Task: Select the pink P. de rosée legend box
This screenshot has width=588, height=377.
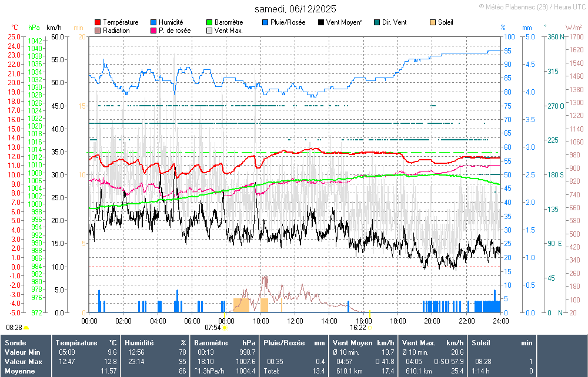Action: [x=154, y=30]
